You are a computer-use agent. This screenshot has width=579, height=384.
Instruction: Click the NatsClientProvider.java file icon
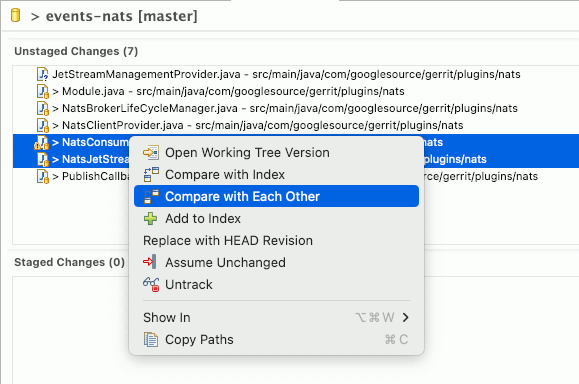pyautogui.click(x=42, y=125)
